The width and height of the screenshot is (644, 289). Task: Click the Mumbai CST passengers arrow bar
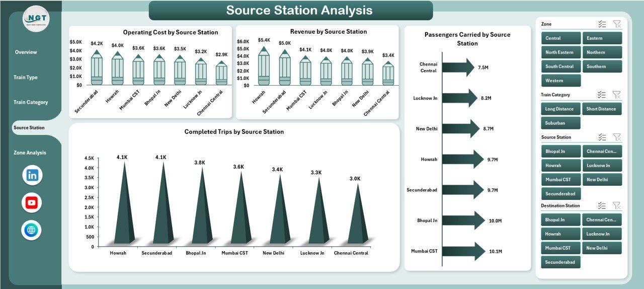coord(463,251)
